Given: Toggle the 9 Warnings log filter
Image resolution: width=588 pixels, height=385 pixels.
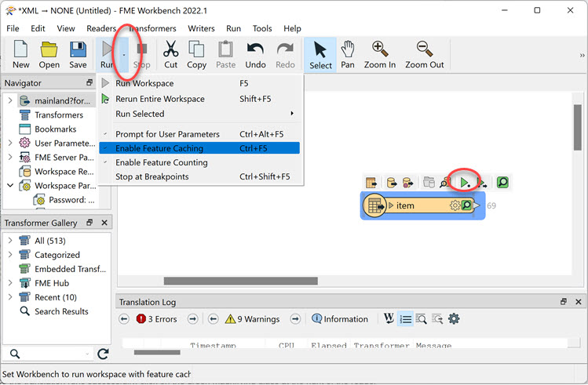Looking at the screenshot, I should click(252, 319).
